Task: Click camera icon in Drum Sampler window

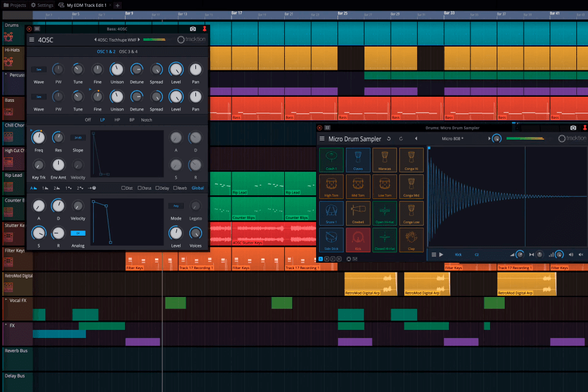Action: point(573,128)
